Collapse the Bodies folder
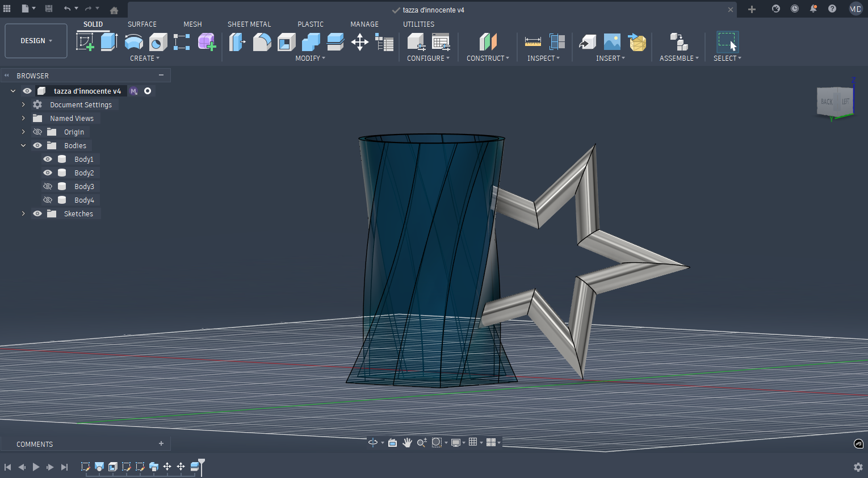This screenshot has width=868, height=478. coord(23,146)
